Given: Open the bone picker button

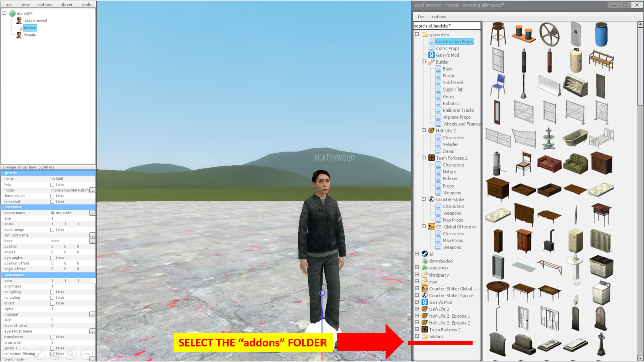Looking at the screenshot, I should coord(92,241).
